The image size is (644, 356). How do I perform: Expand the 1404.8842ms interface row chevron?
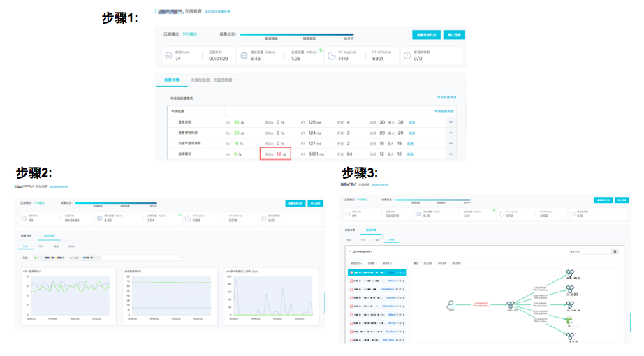pyautogui.click(x=404, y=290)
